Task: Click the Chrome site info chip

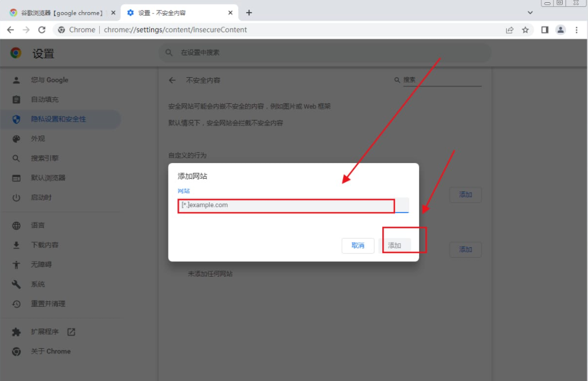Action: pos(77,29)
